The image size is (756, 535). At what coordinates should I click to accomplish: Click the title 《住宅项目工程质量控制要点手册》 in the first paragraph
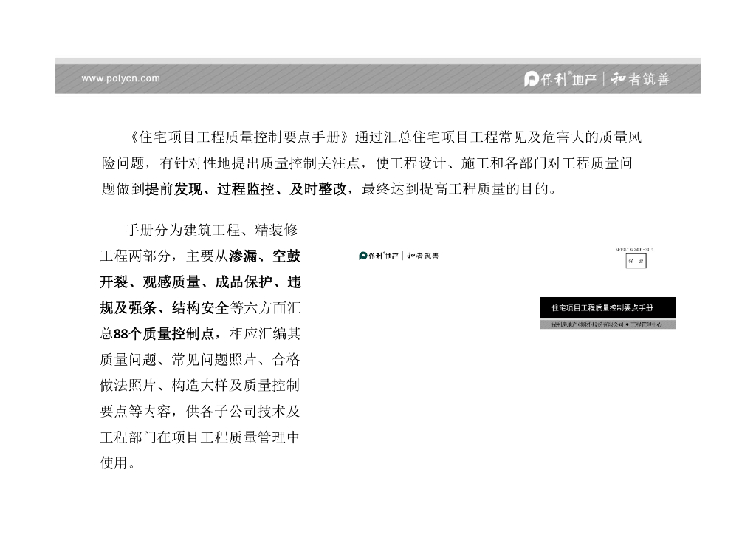(240, 137)
